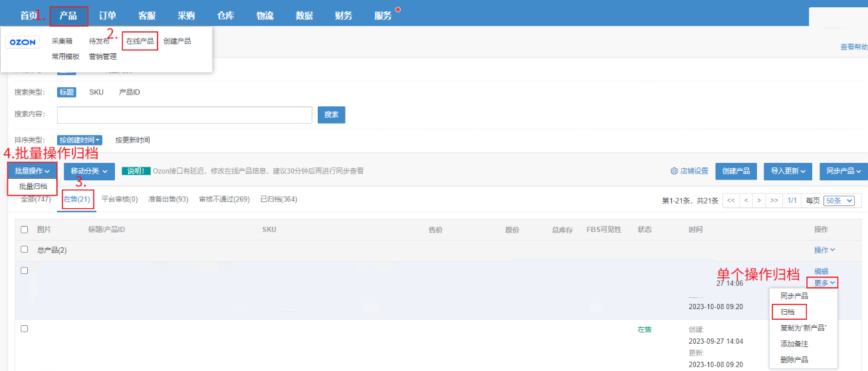The width and height of the screenshot is (868, 371).
Task: Jump to first page with << arrow
Action: point(730,200)
